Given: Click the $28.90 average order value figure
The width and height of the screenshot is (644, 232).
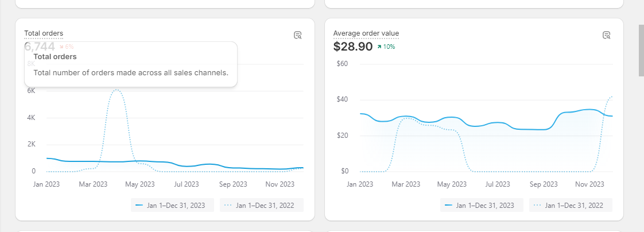Looking at the screenshot, I should coord(353,47).
